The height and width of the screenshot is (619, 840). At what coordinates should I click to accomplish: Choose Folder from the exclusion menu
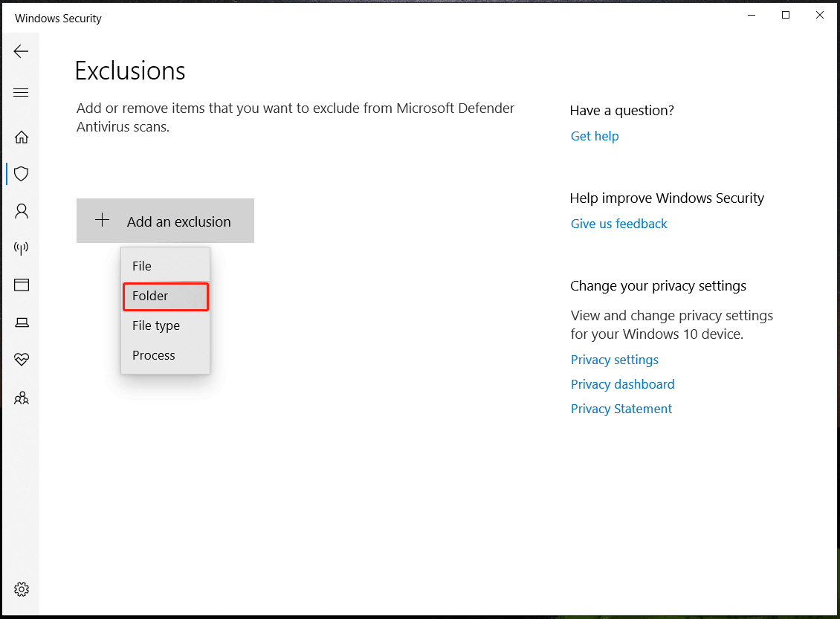[166, 296]
